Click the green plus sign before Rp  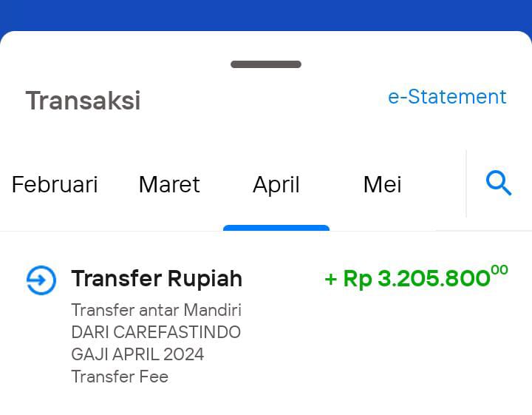pyautogui.click(x=330, y=280)
